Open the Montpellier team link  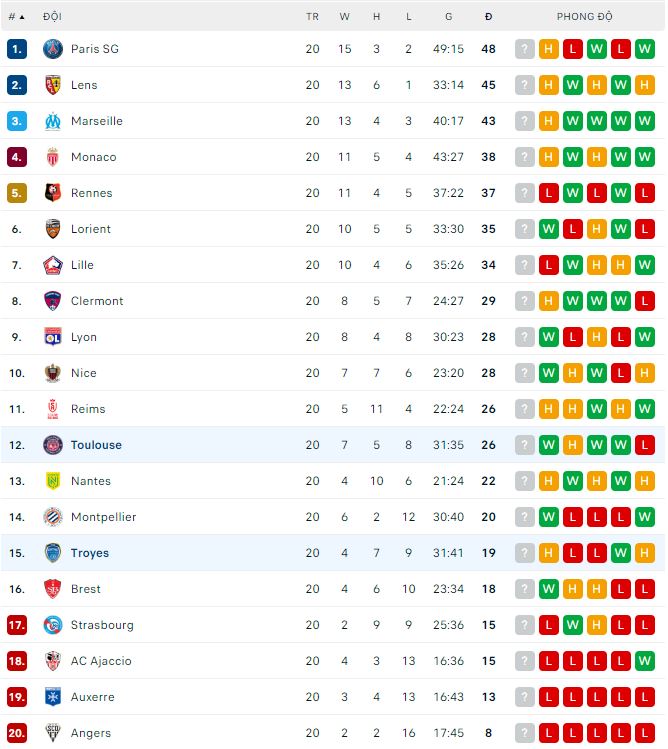[103, 517]
